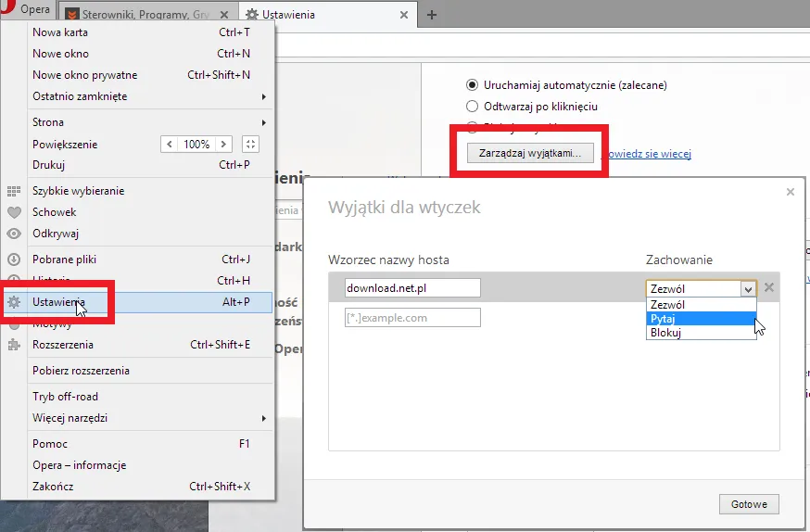This screenshot has height=532, width=810.
Task: Click the Speed Dial grid icon (Szybkie wybieranie)
Action: (x=14, y=191)
